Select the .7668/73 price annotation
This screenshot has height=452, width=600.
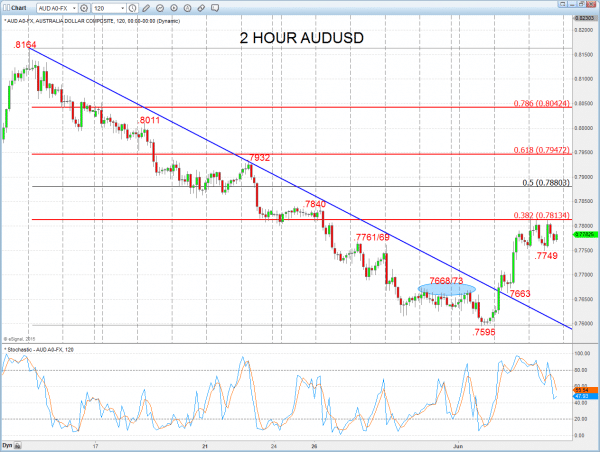446,281
